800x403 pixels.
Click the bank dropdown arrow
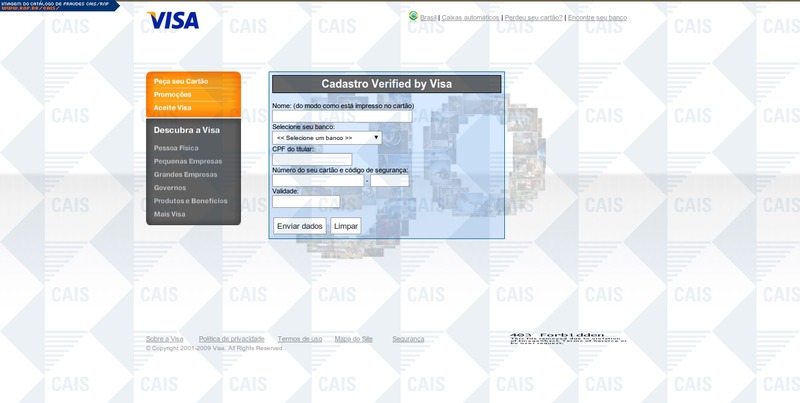click(376, 138)
